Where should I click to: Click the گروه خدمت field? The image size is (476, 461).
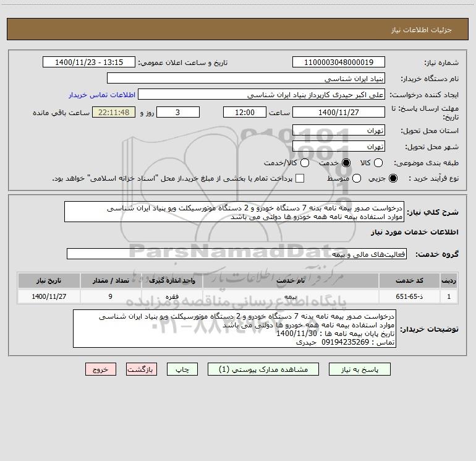(x=237, y=254)
